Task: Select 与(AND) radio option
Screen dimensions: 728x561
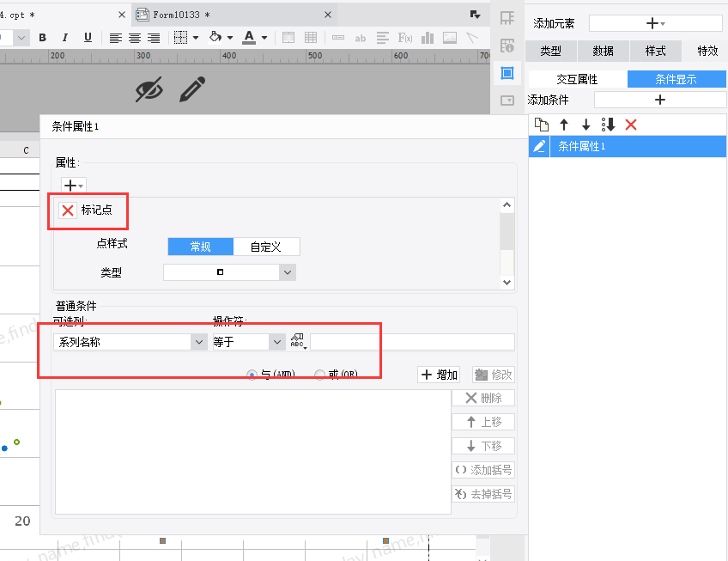Action: (252, 375)
